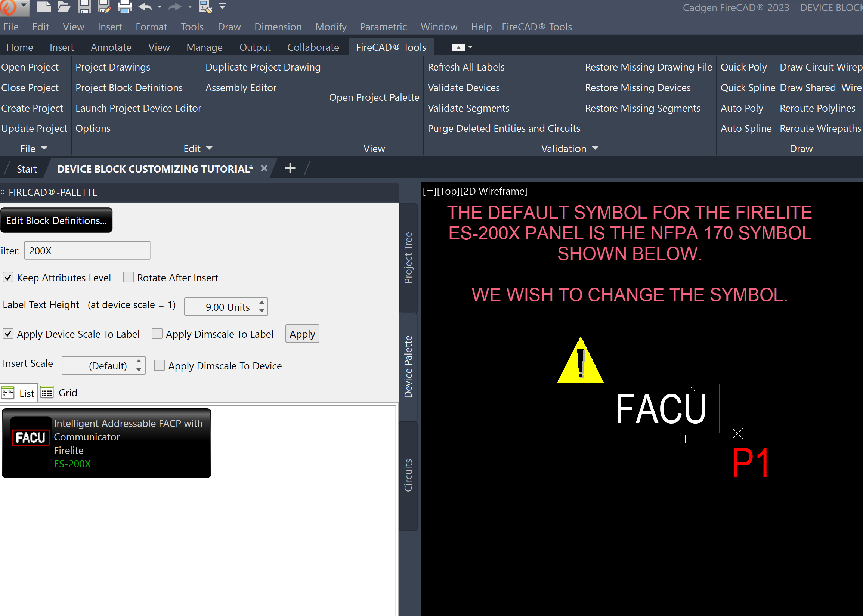Increase Label Text Height with up arrow
The image size is (863, 616).
click(262, 302)
